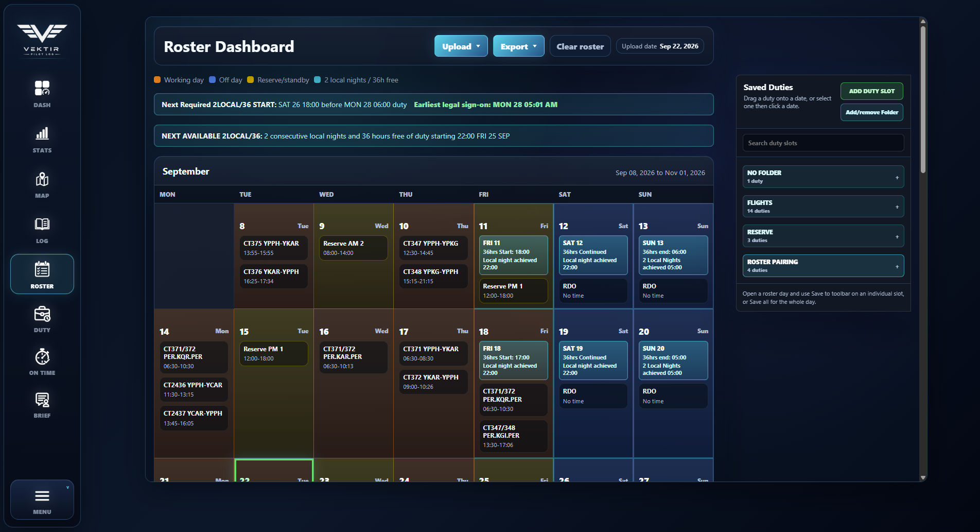Select the CT2437 YCAR-YPPH duty
The width and height of the screenshot is (980, 532).
(194, 418)
